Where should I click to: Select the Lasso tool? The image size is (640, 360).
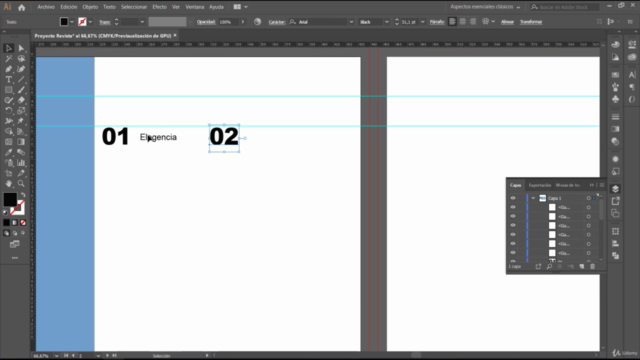pyautogui.click(x=21, y=59)
